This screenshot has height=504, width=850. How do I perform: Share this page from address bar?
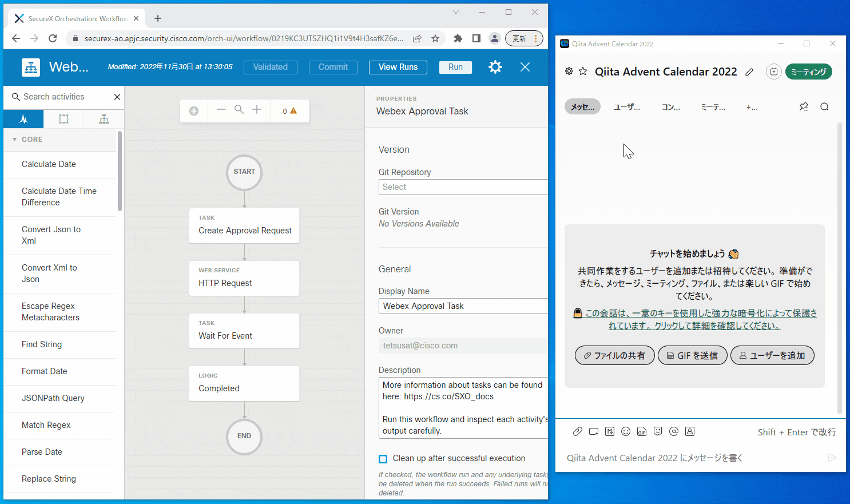tap(417, 38)
